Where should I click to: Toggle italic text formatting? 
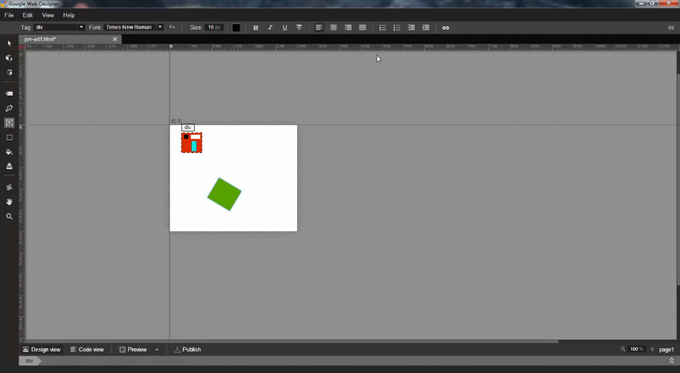270,28
